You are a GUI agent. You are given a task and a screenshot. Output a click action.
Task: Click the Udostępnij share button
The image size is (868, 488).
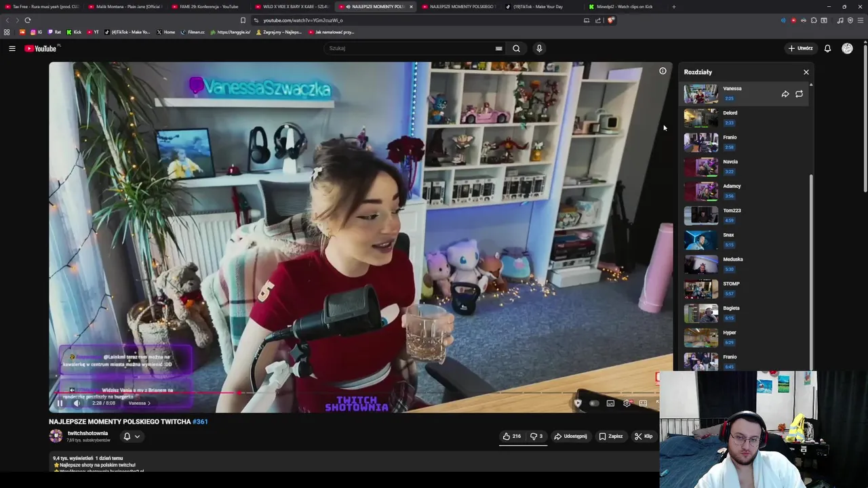(570, 436)
